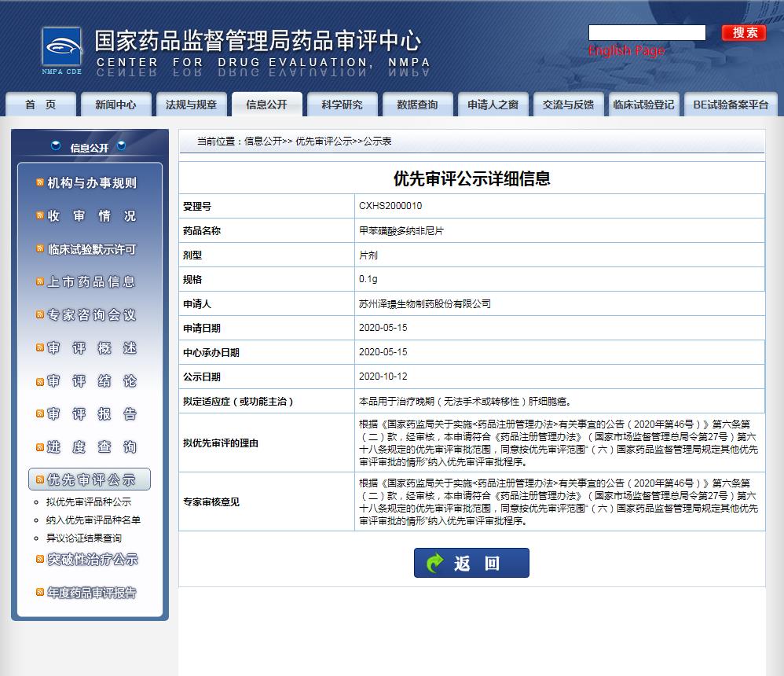Click the right blue orb beside 信息公开 header

(121, 145)
